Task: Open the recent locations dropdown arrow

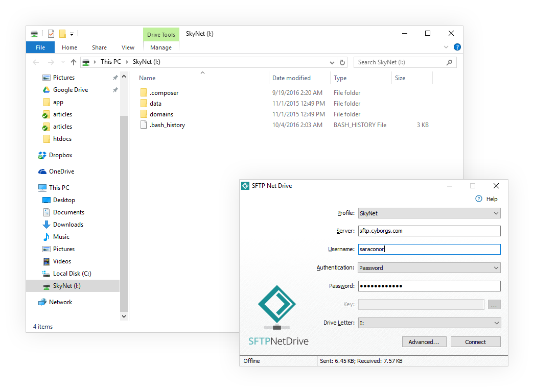Action: [63, 62]
